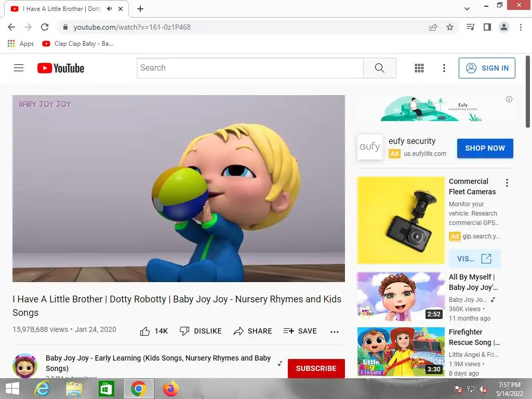Open the YouTube apps grid
Viewport: 532px width, 399px height.
click(x=419, y=68)
